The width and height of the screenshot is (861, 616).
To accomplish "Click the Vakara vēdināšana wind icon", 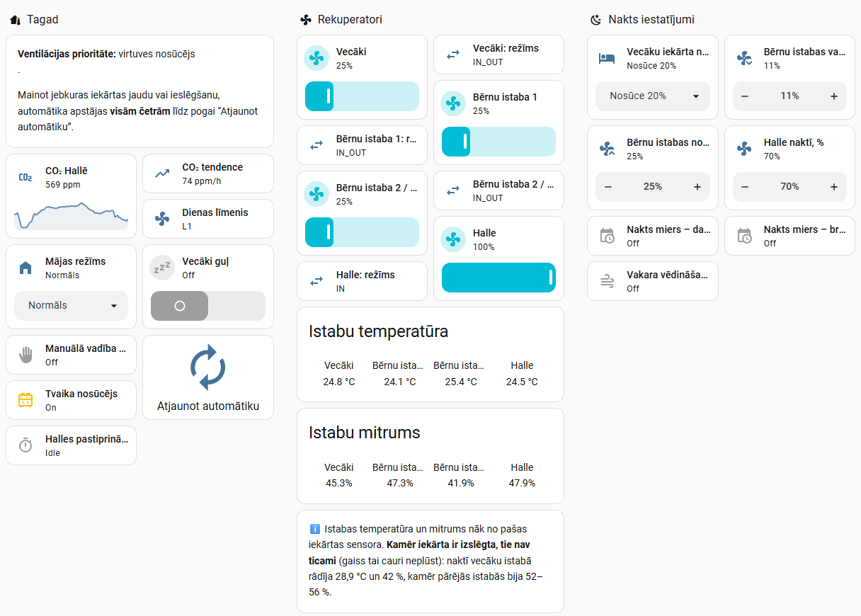I will pyautogui.click(x=607, y=281).
